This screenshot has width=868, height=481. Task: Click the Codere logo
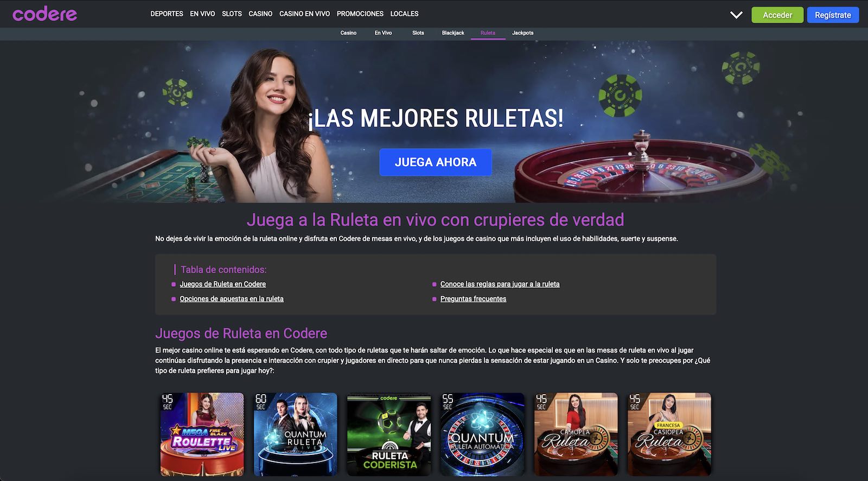click(44, 14)
